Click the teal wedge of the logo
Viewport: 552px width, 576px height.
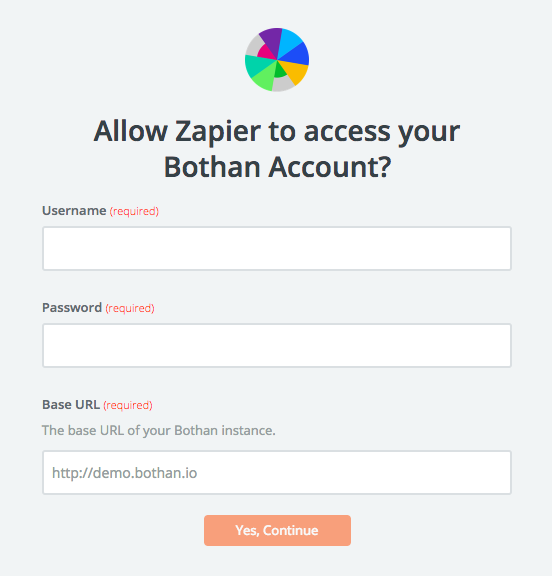(x=257, y=65)
